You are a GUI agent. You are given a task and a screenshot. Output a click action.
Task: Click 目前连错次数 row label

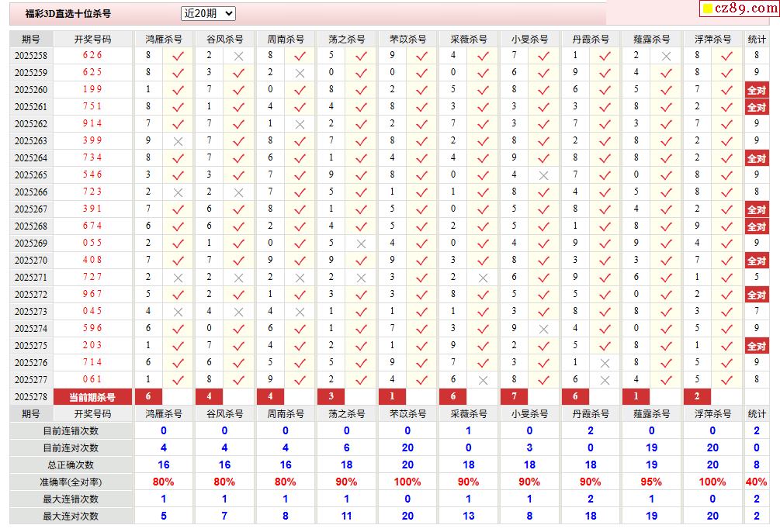click(x=71, y=431)
